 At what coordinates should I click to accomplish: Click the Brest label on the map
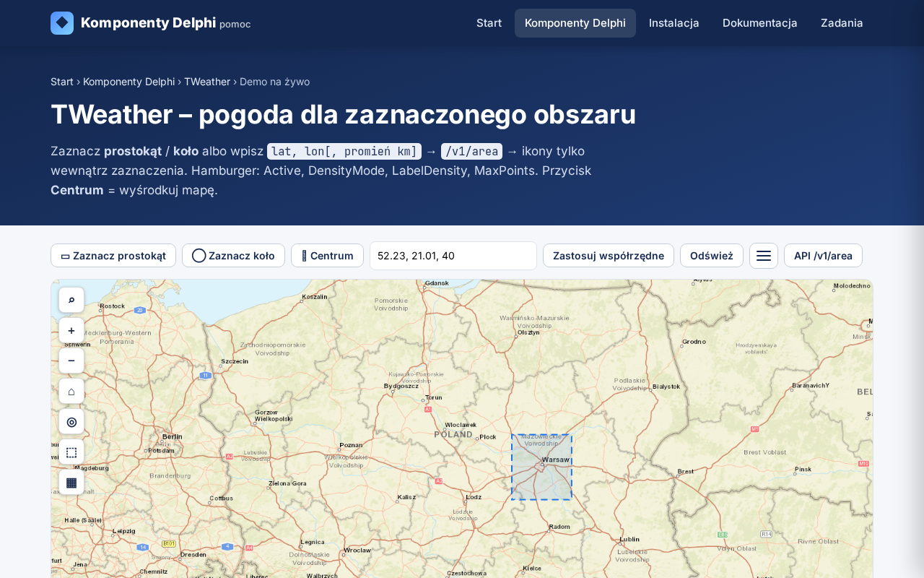(x=686, y=472)
